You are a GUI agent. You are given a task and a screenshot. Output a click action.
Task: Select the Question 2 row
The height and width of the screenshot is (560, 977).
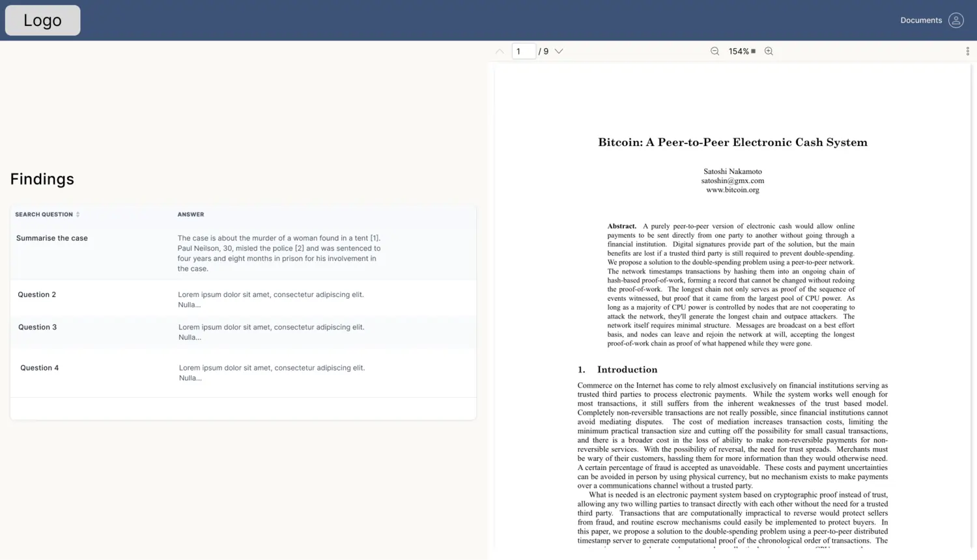tap(37, 295)
